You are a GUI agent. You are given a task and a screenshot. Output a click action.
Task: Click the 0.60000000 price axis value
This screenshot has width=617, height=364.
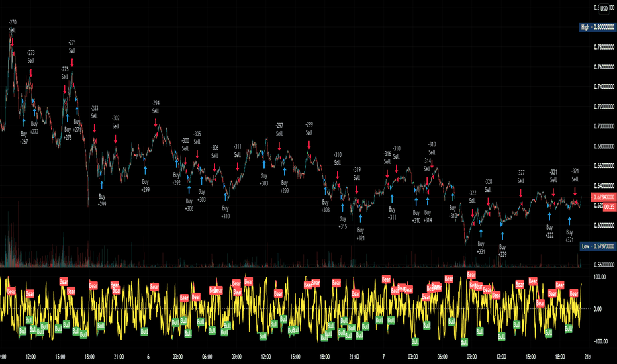click(604, 226)
